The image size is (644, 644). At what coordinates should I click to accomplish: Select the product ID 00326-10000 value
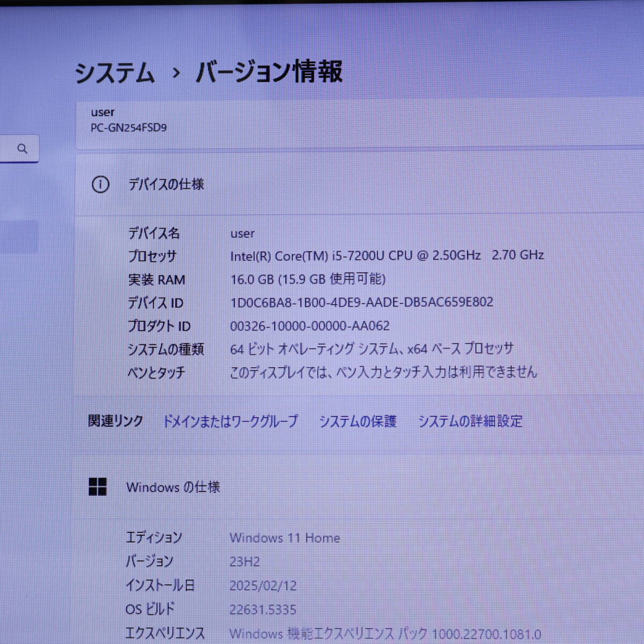tap(310, 326)
